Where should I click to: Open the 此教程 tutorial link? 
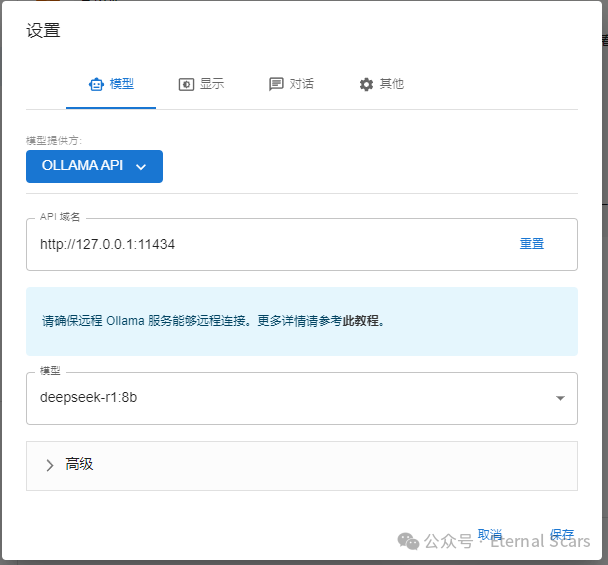coord(361,321)
